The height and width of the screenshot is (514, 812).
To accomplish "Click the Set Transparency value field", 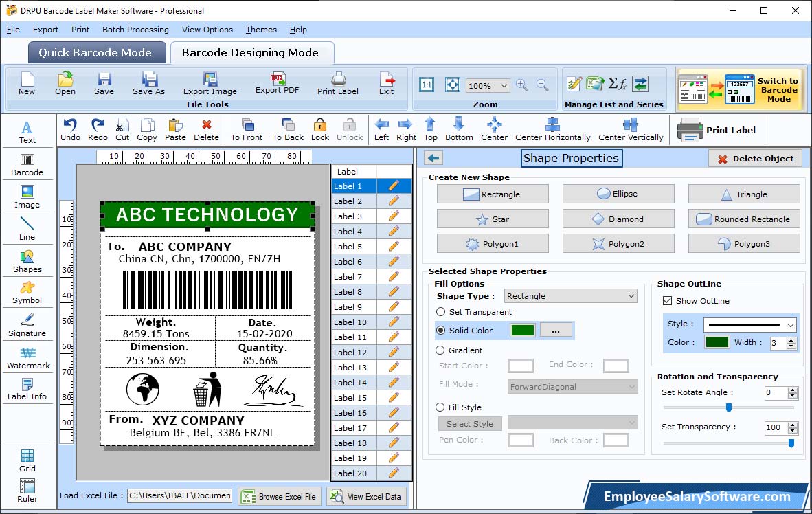I will (x=775, y=427).
